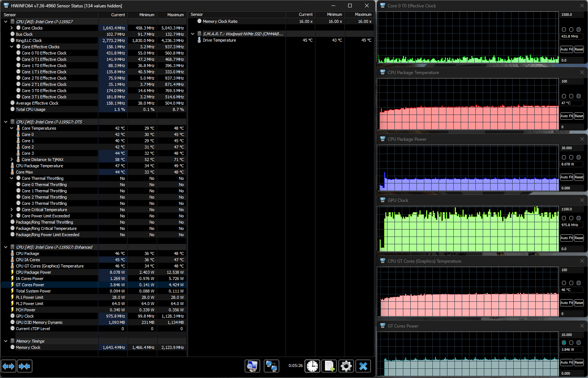Select first radio option in GT Cores Power graph
588x378 pixels.
click(x=564, y=343)
